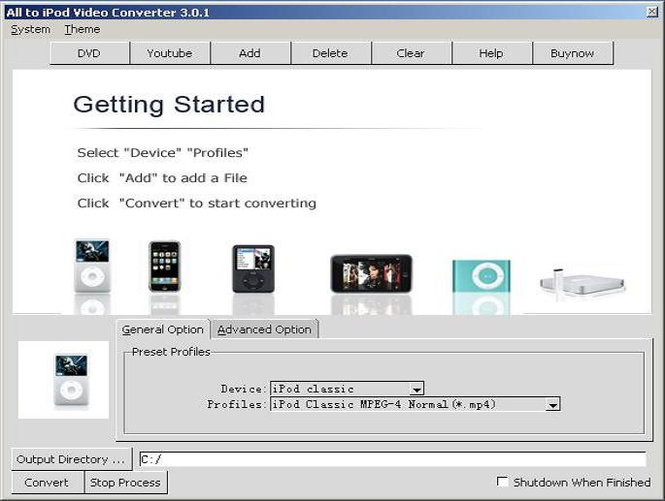This screenshot has width=665, height=501.
Task: Open Help from the toolbar
Action: pyautogui.click(x=491, y=53)
